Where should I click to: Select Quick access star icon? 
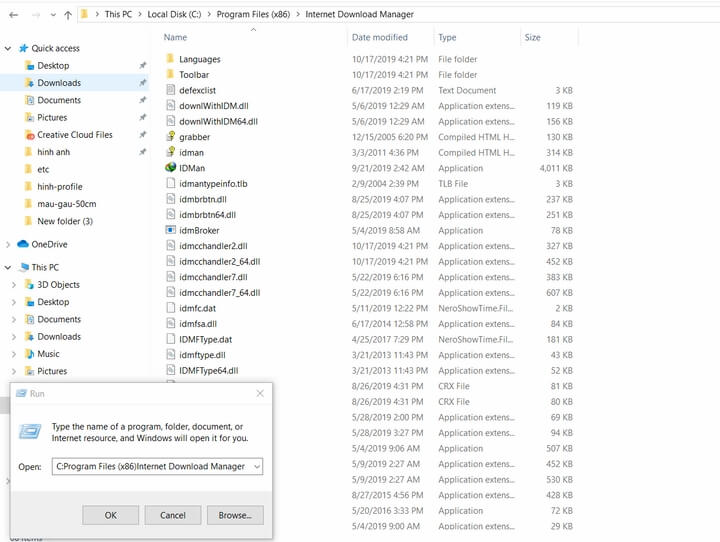click(x=23, y=48)
